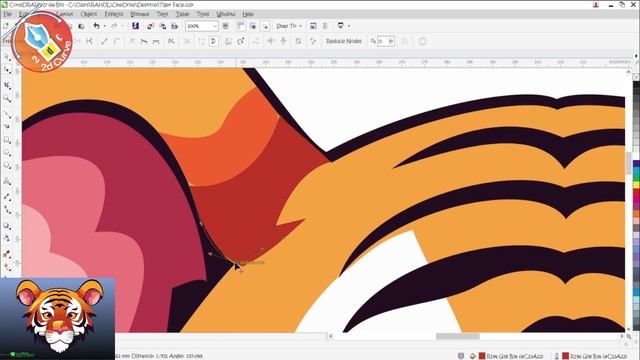Open the Text menu
640x360 pixels.
coord(162,14)
